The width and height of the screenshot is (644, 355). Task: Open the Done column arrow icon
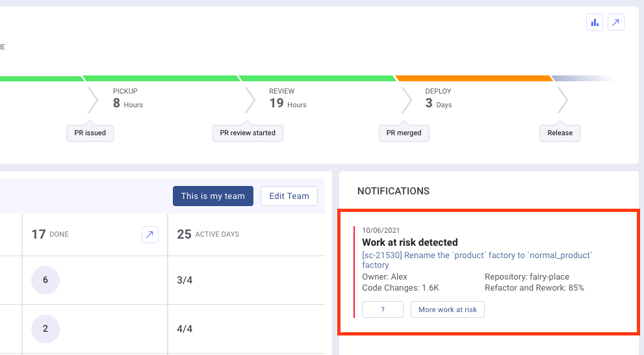click(150, 235)
